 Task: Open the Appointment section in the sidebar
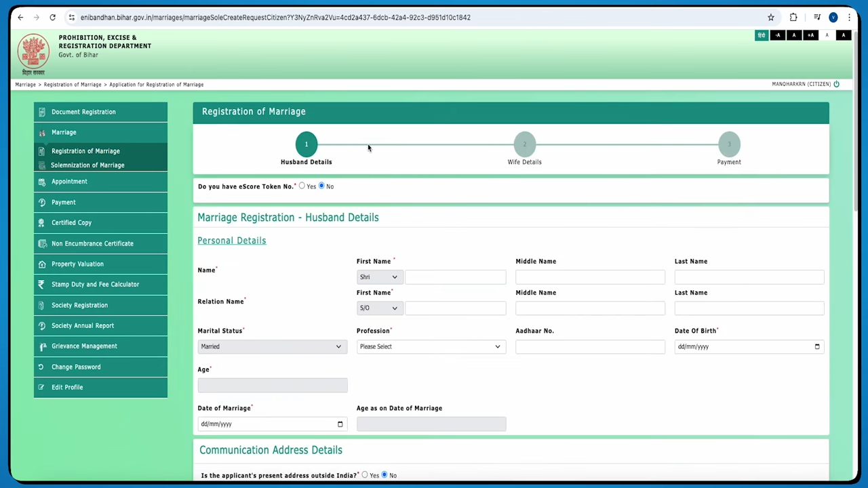pos(69,181)
